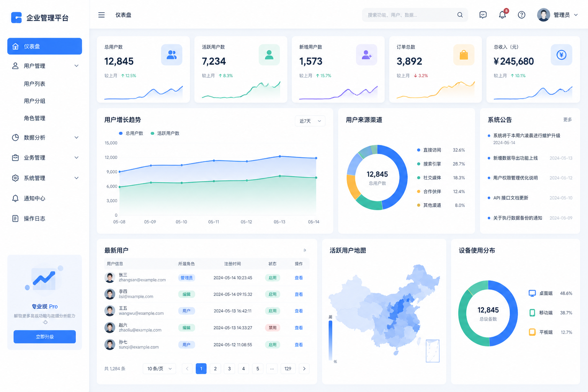Click the orders shopping bag icon

tap(464, 55)
